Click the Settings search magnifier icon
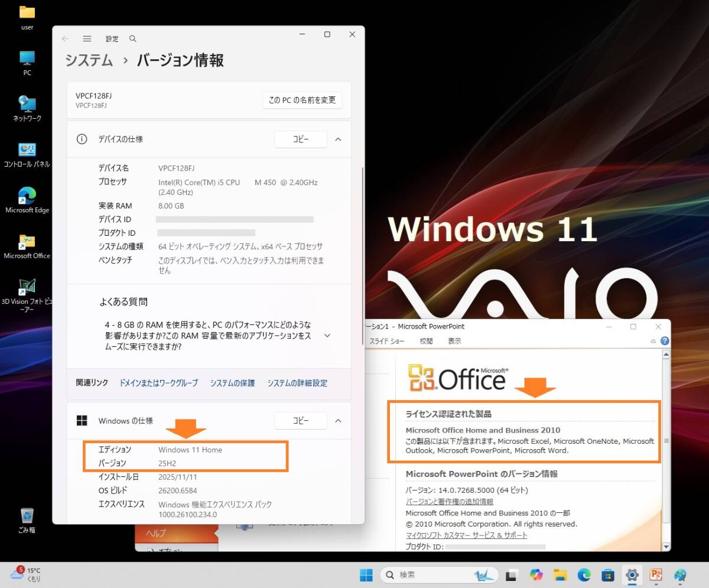Image resolution: width=709 pixels, height=588 pixels. [133, 38]
